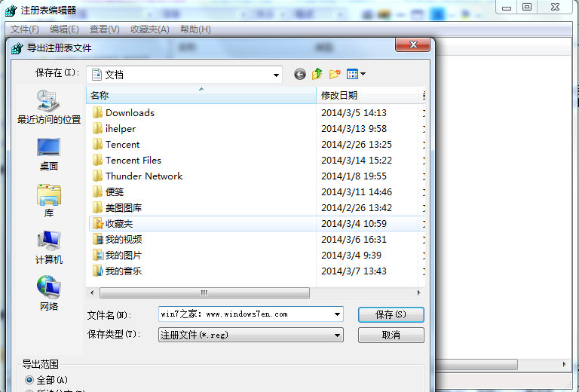Open Network (网络) in places sidebar
This screenshot has width=579, height=392.
(x=49, y=294)
